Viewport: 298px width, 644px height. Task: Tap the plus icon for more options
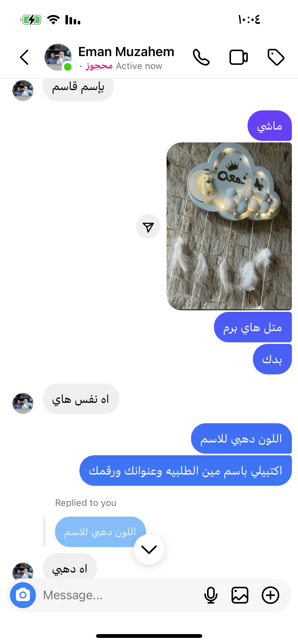point(270,595)
